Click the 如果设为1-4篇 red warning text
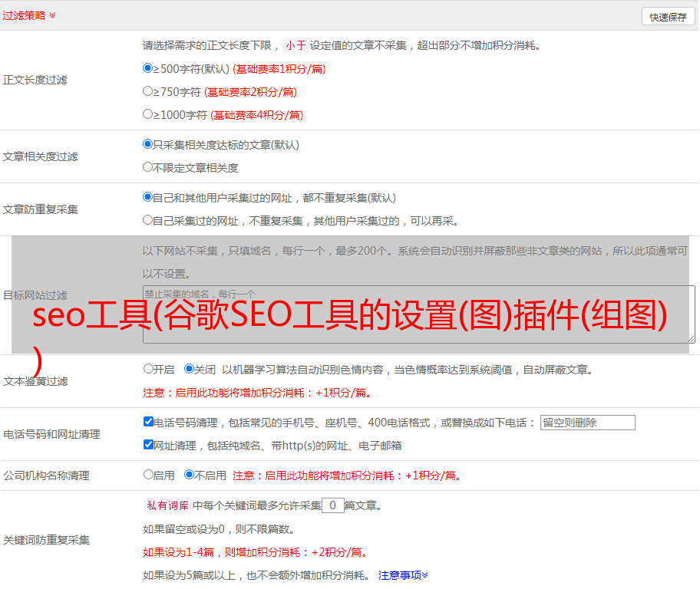This screenshot has height=589, width=700. click(256, 552)
